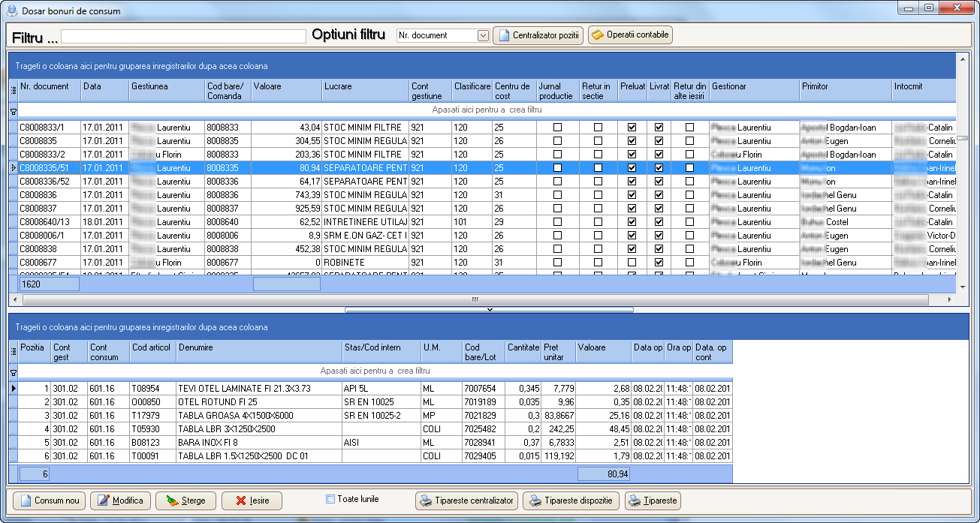Toggle the Toate lunile checkbox

[330, 499]
